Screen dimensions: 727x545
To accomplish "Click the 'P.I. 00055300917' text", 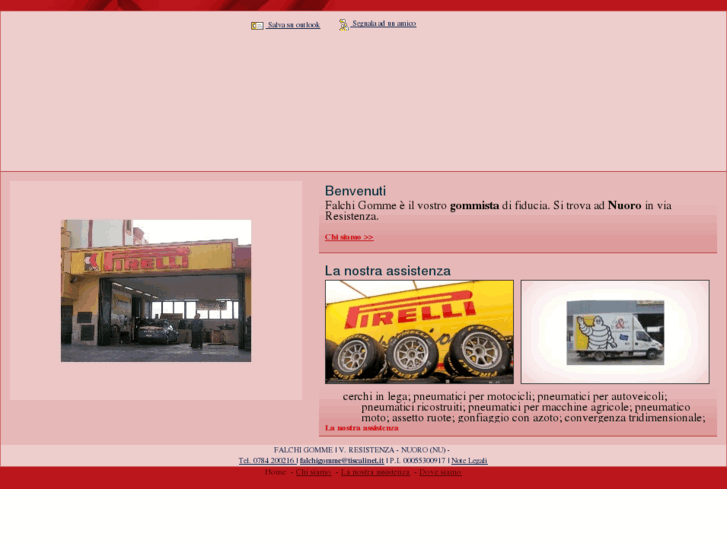I will pyautogui.click(x=417, y=461).
